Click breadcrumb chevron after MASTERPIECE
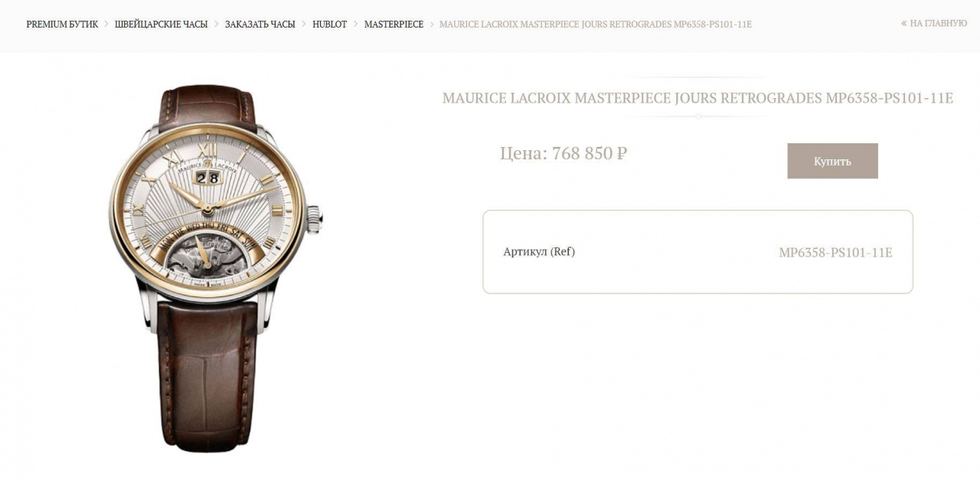This screenshot has width=980, height=478. (x=432, y=25)
